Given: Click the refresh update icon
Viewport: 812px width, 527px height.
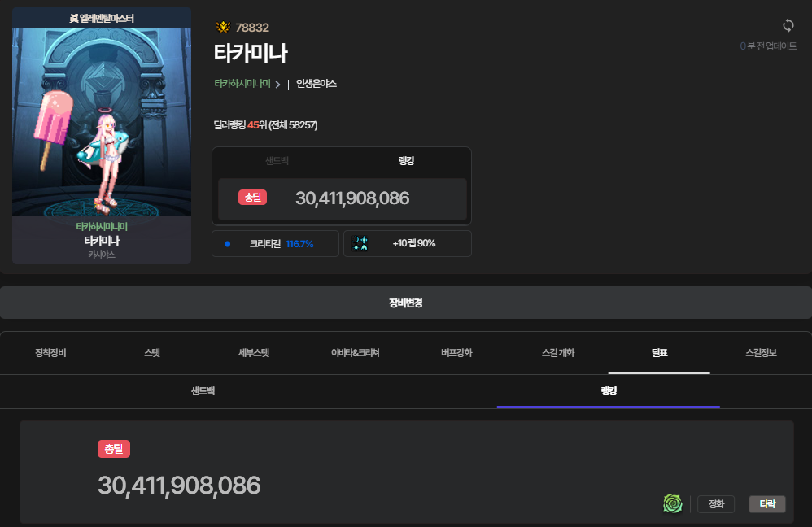Looking at the screenshot, I should click(788, 25).
